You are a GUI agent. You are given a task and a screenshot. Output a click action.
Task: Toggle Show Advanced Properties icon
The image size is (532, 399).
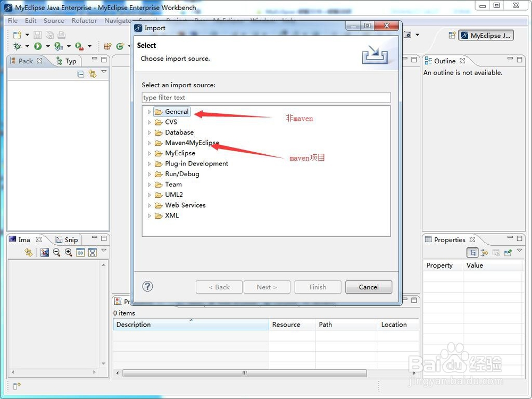click(484, 252)
